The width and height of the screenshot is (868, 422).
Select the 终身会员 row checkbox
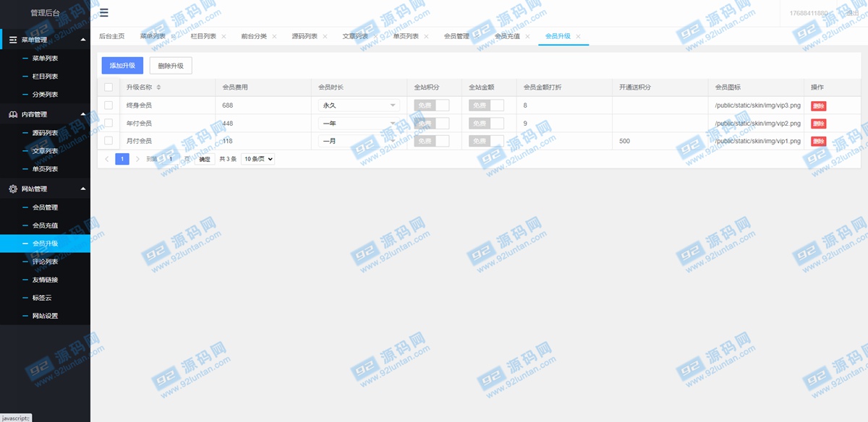109,105
